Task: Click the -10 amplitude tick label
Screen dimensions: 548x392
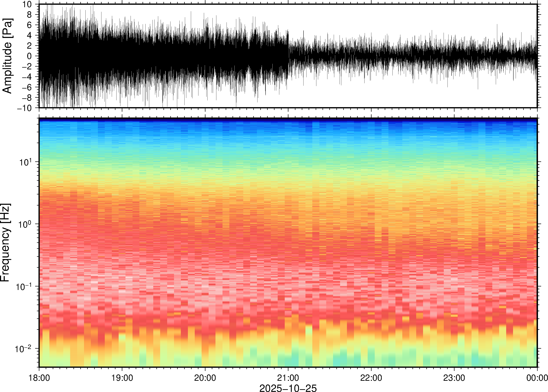Action: (x=25, y=108)
